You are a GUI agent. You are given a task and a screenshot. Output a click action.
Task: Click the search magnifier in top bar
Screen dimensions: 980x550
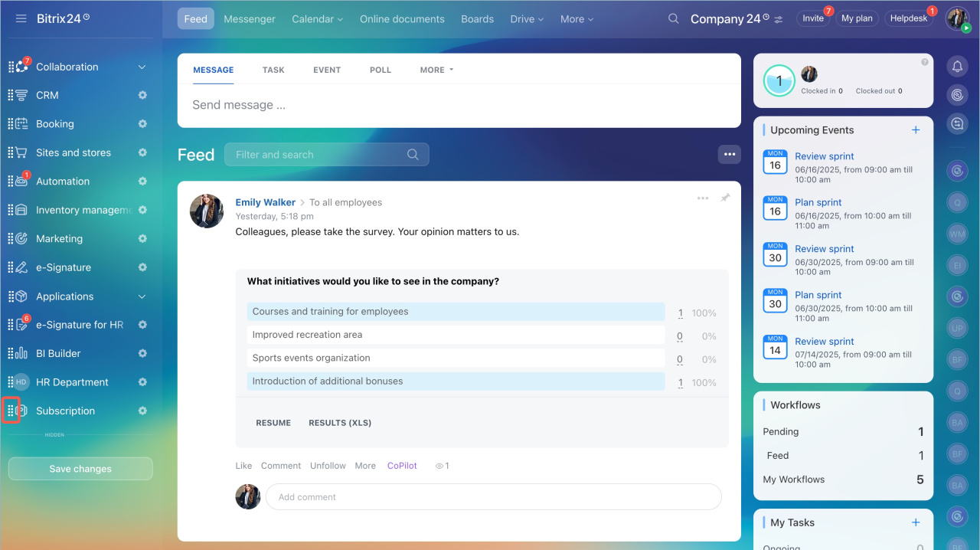(x=673, y=19)
